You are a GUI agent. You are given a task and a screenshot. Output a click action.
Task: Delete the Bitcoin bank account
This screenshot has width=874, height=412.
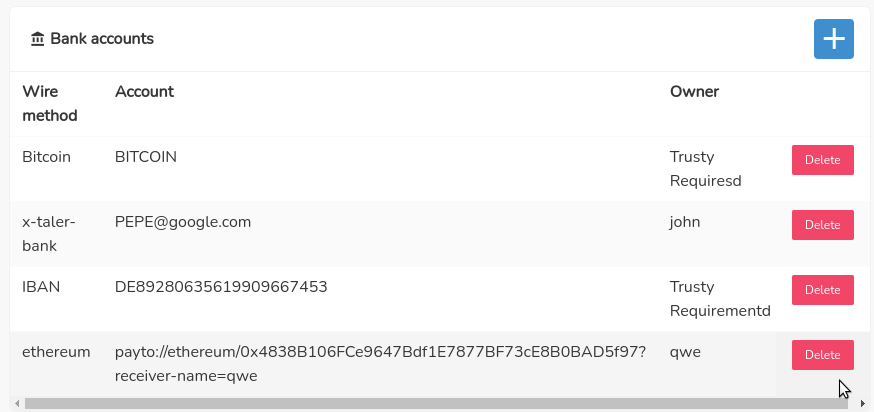[x=822, y=160]
